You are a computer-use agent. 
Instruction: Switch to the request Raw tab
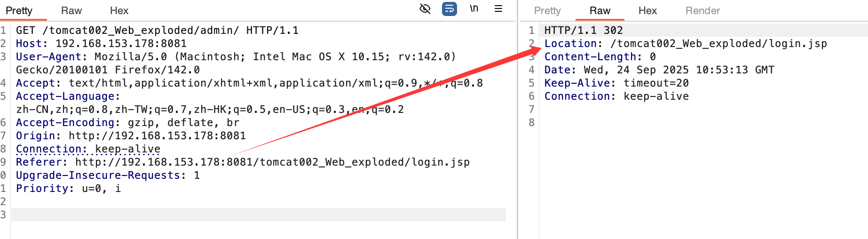71,11
